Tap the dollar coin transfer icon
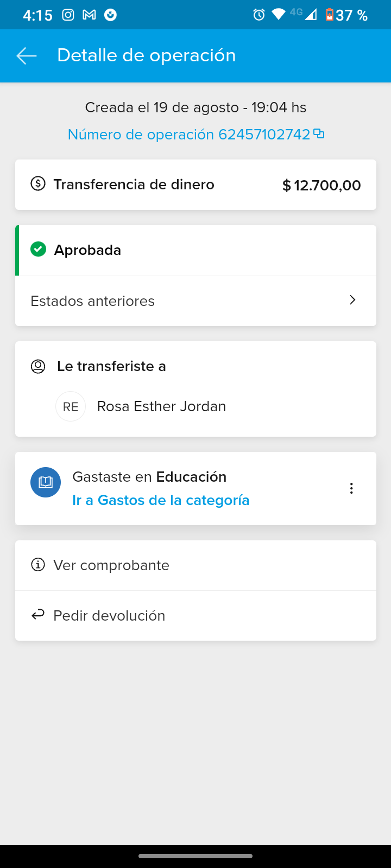391x868 pixels. 38,184
